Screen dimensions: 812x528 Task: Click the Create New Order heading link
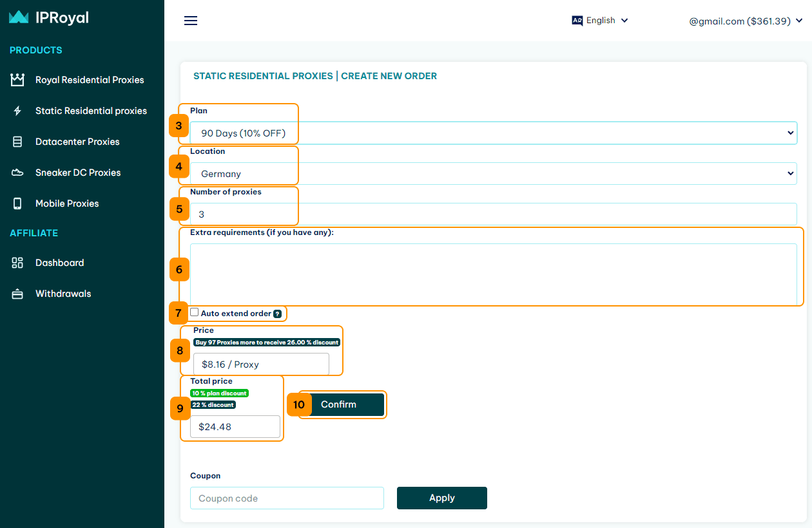389,76
